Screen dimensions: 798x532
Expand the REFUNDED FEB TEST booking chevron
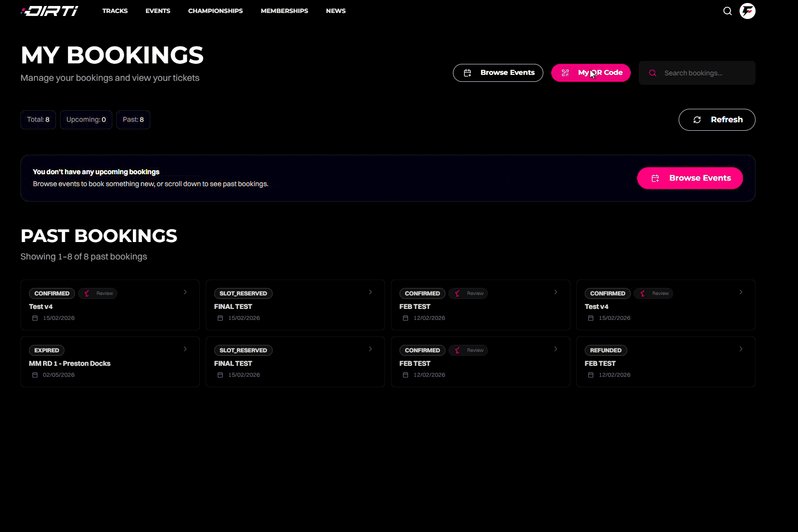pos(741,349)
